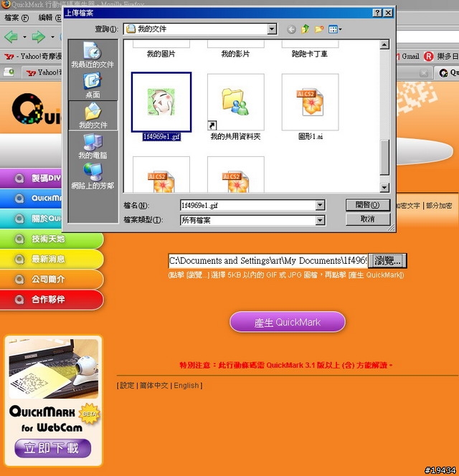The width and height of the screenshot is (459, 476).
Task: Open 合作夥伴 red navigation item
Action: 52,300
